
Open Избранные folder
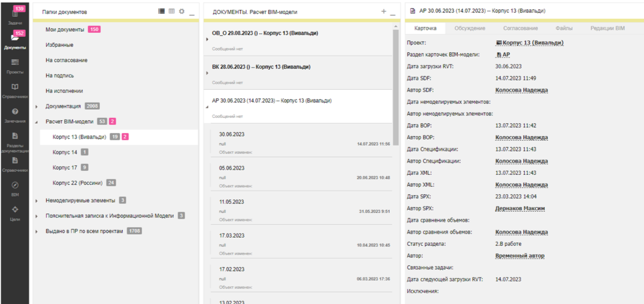coord(59,45)
